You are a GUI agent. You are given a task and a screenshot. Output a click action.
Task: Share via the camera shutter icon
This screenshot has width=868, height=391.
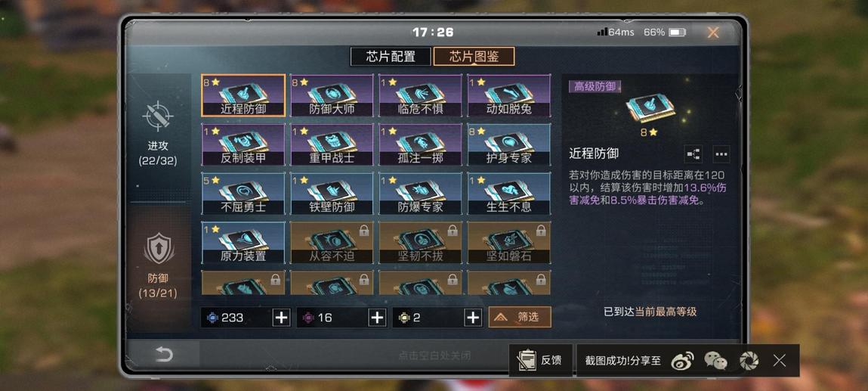[749, 361]
